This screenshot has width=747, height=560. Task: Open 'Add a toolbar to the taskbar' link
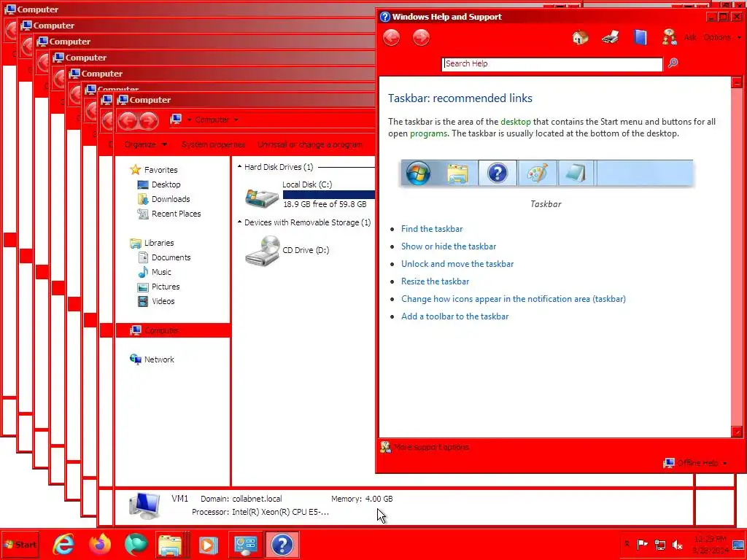(455, 316)
